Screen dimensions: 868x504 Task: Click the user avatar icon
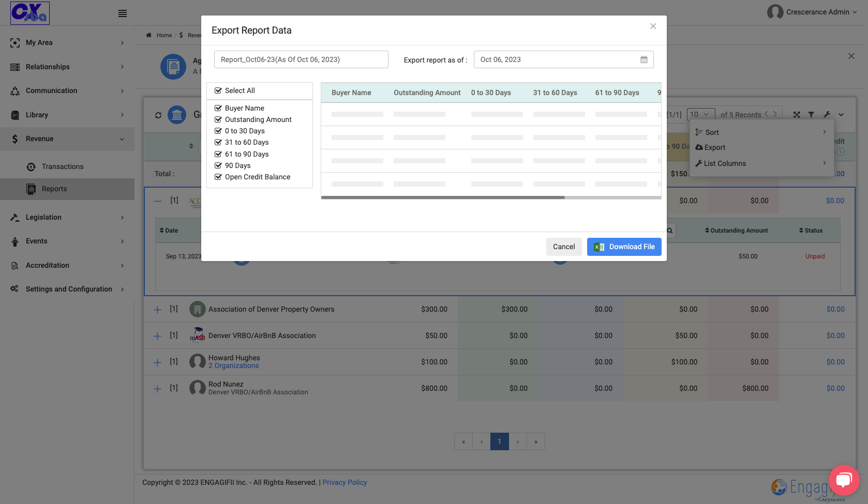(775, 12)
